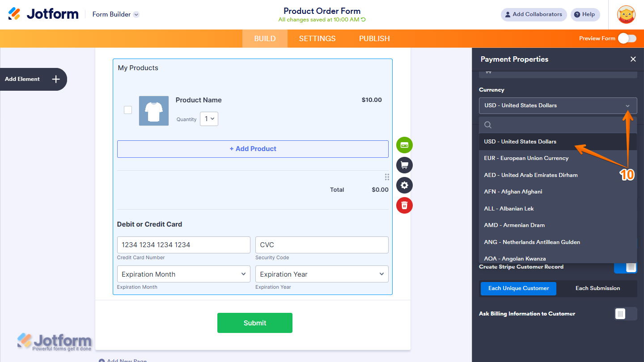Click the Jotform logo in header

coord(43,14)
